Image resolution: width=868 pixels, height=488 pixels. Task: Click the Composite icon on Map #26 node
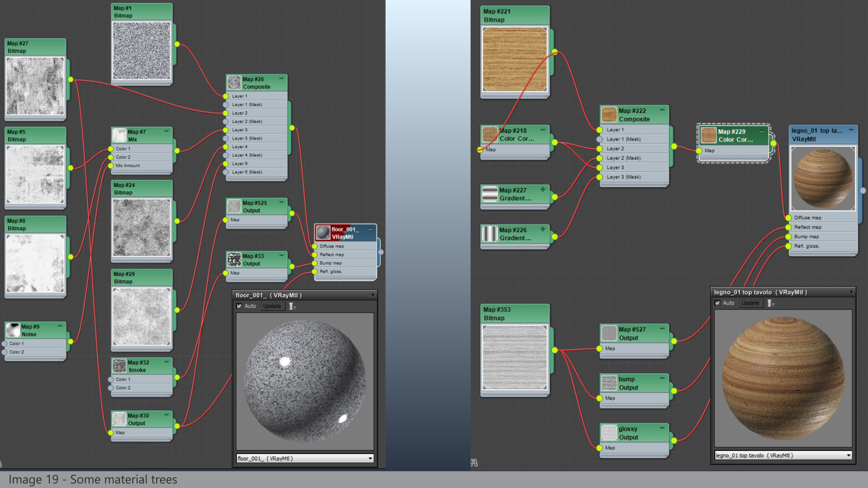coord(234,82)
